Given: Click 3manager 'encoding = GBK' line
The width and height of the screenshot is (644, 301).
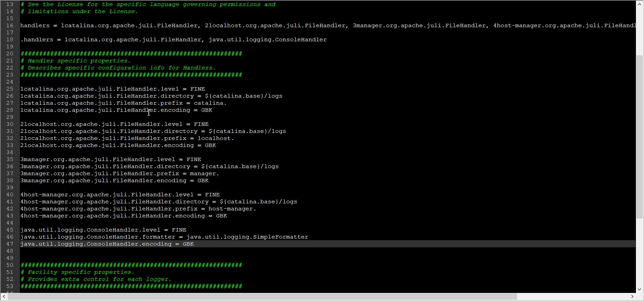Looking at the screenshot, I should click(x=114, y=181).
